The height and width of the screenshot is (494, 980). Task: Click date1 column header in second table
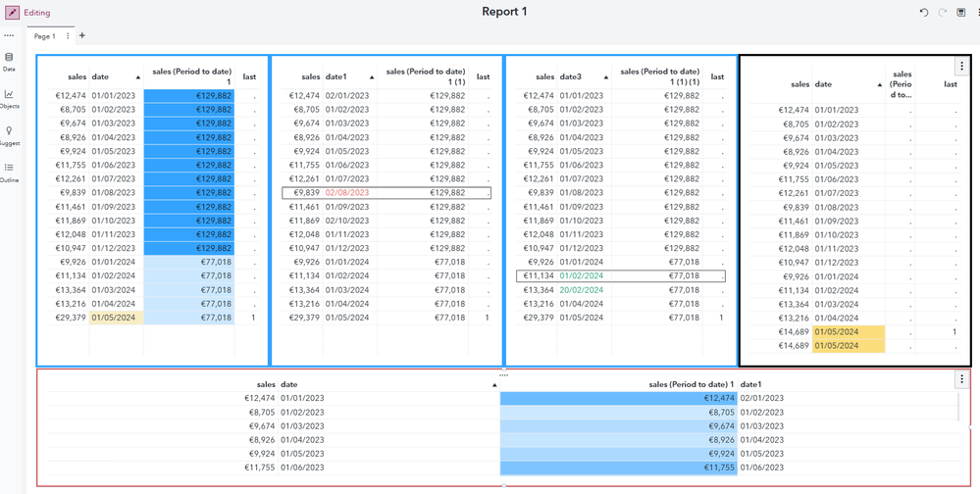pyautogui.click(x=336, y=76)
